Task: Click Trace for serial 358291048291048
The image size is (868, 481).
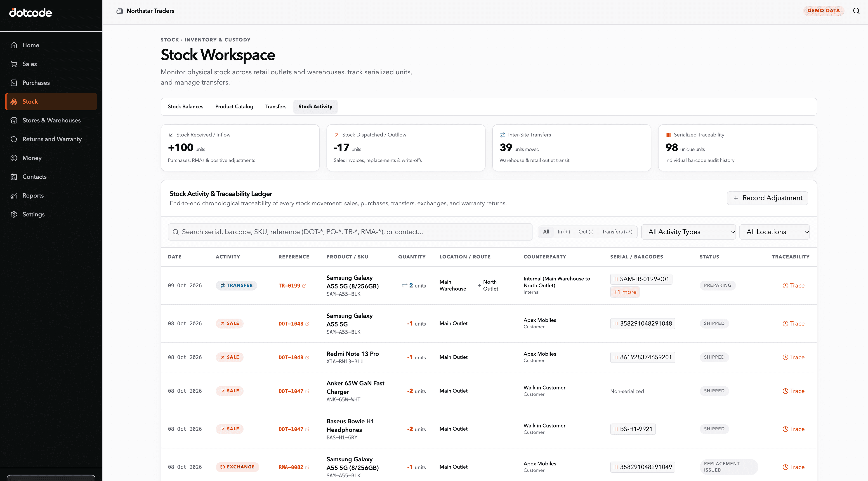Action: point(793,324)
